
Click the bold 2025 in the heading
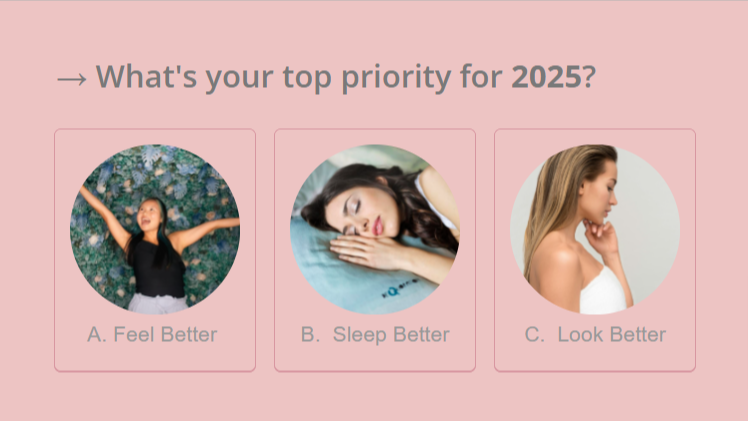point(546,76)
